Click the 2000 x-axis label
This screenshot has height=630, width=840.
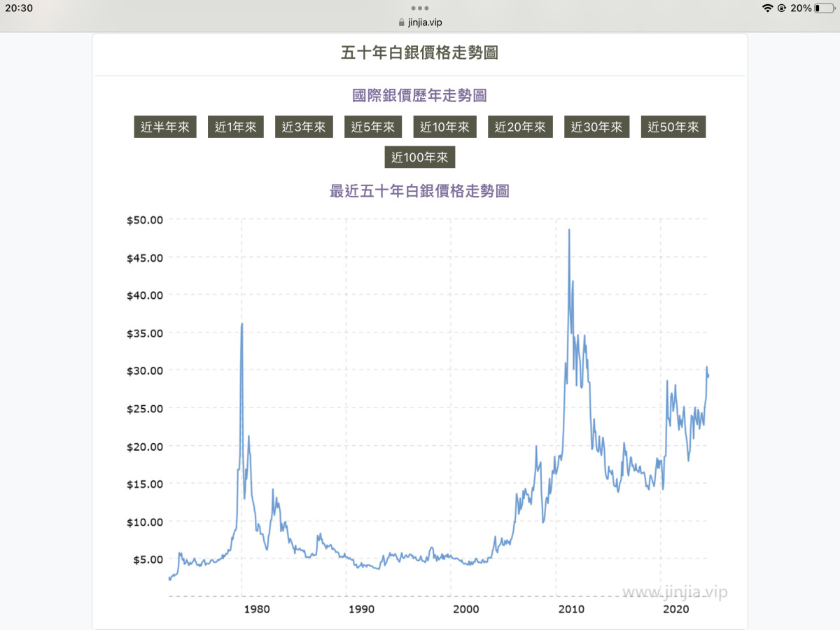tap(466, 610)
